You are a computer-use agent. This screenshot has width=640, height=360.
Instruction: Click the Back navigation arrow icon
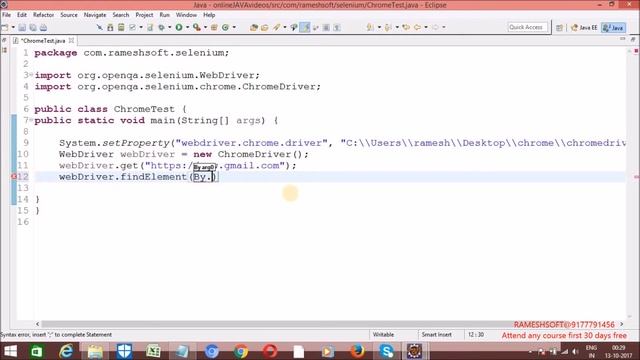click(x=417, y=27)
